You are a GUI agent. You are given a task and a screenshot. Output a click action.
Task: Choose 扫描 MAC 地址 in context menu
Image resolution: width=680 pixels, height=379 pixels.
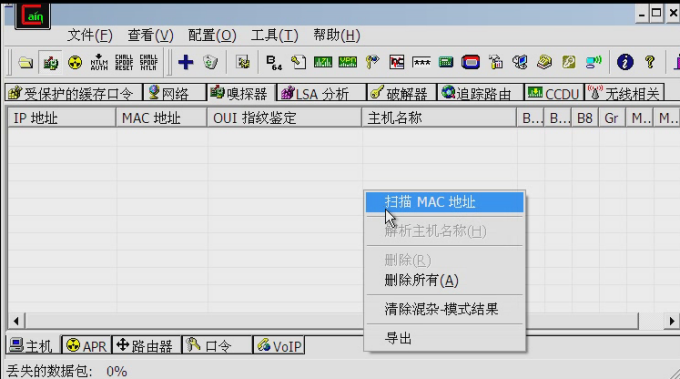pyautogui.click(x=445, y=203)
